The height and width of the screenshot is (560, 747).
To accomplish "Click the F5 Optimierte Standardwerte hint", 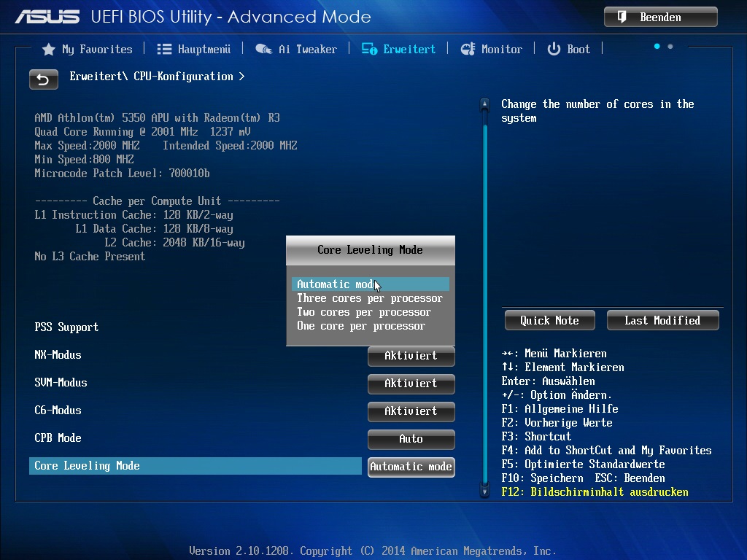I will point(583,464).
